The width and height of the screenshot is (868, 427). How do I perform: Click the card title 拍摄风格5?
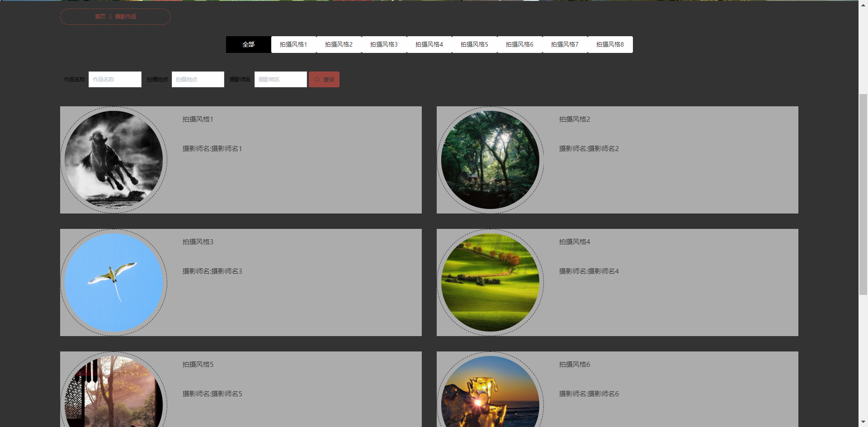tap(198, 365)
